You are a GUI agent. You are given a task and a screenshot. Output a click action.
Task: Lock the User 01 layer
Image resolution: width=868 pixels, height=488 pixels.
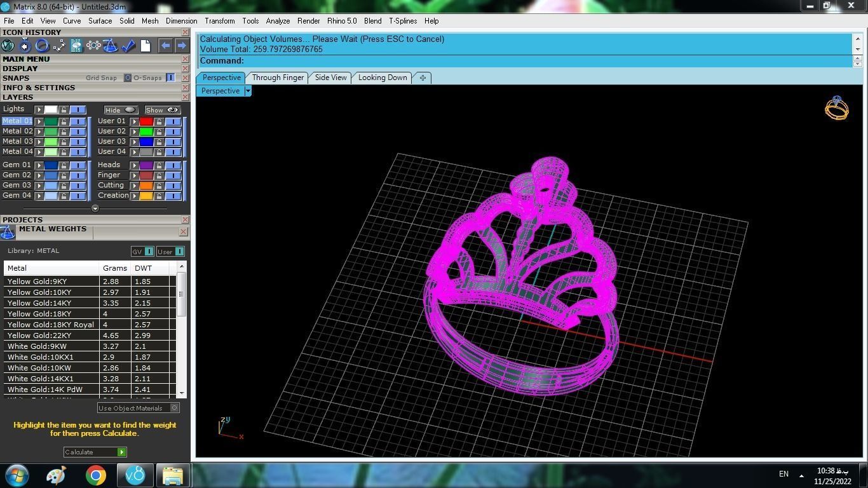click(159, 121)
